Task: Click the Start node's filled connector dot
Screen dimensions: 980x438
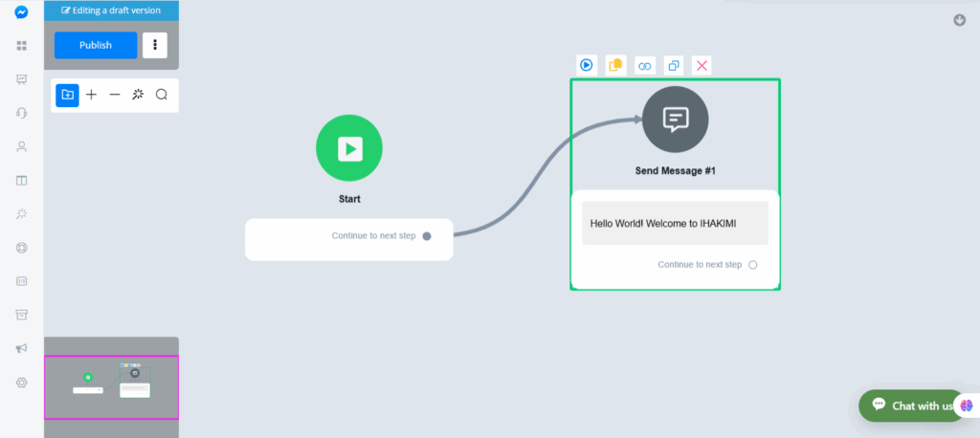Action: 427,235
